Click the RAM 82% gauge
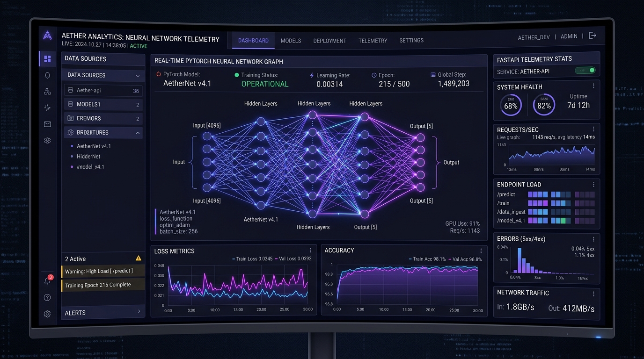644x359 pixels. (544, 105)
